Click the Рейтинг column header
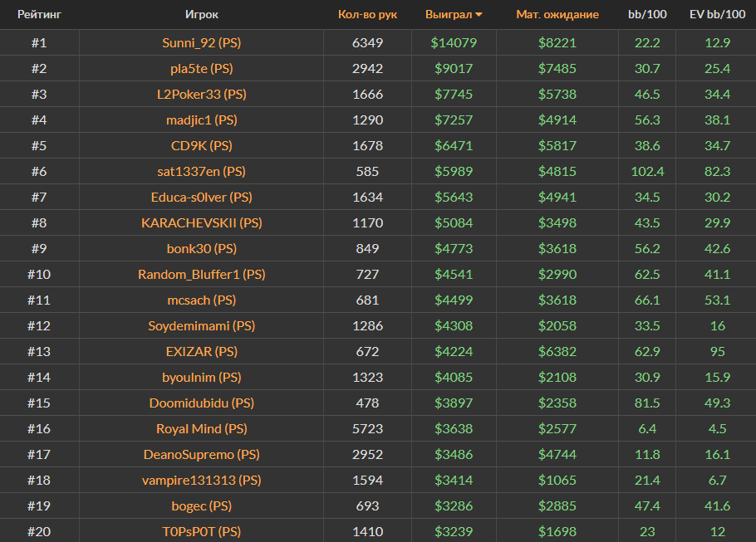Screen dimensions: 756x542 (x=39, y=15)
